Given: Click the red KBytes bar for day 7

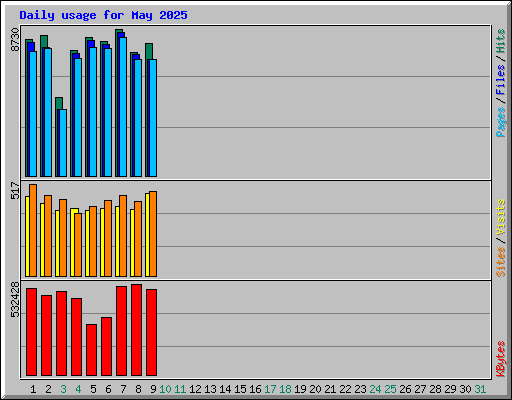Looking at the screenshot, I should coord(121,331).
